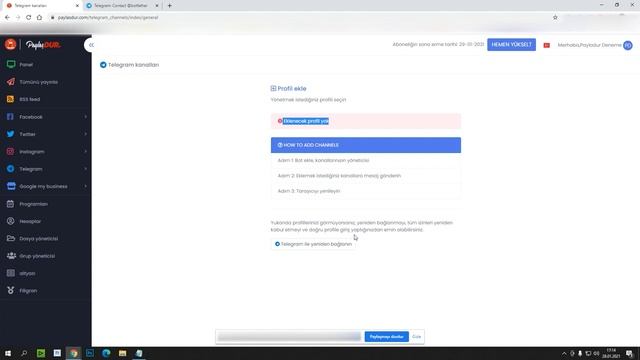The image size is (640, 360).
Task: Click the browser address bar URL
Action: (x=108, y=18)
